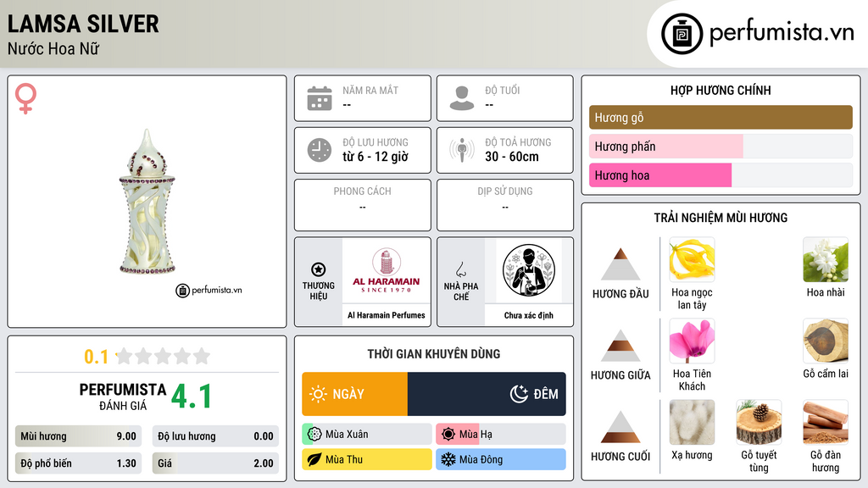This screenshot has width=868, height=488.
Task: Open the Hoa ngọc lan tây note image
Action: pyautogui.click(x=692, y=260)
